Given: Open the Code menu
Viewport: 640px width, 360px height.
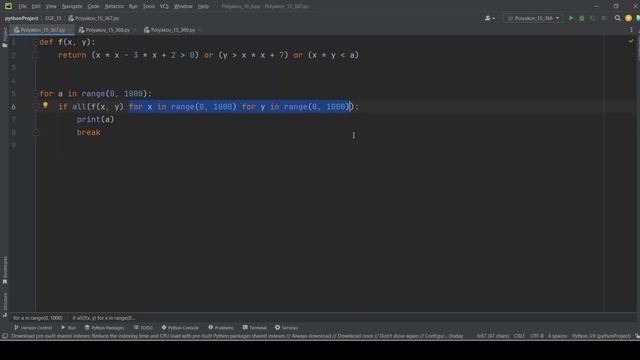Looking at the screenshot, I should click(x=93, y=7).
